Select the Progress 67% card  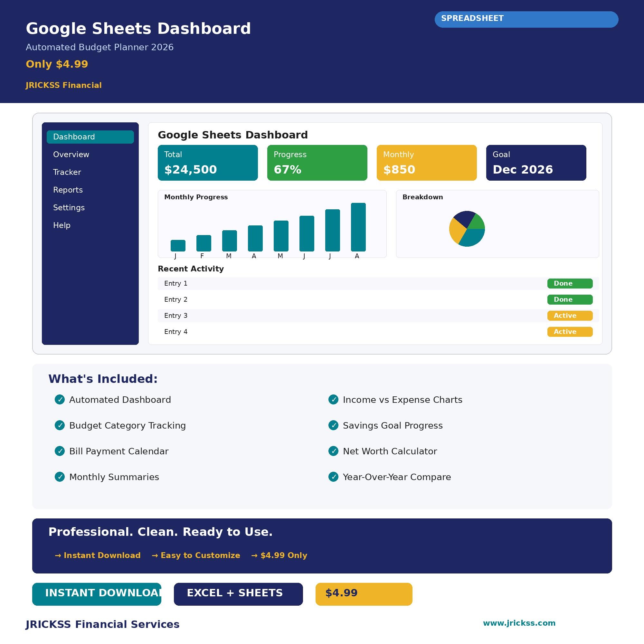point(317,163)
